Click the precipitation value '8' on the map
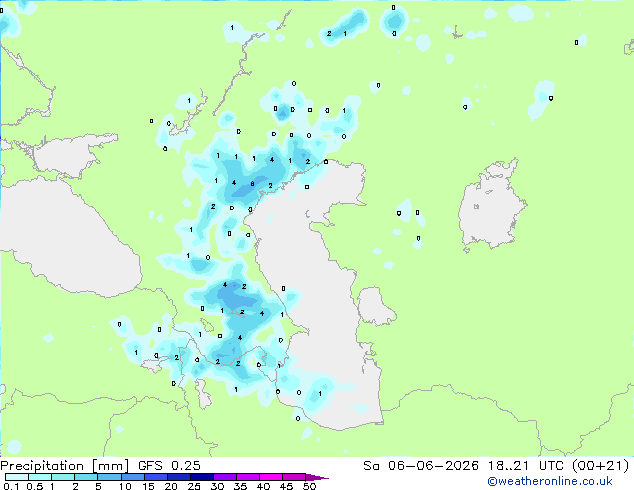This screenshot has width=634, height=490. (252, 184)
